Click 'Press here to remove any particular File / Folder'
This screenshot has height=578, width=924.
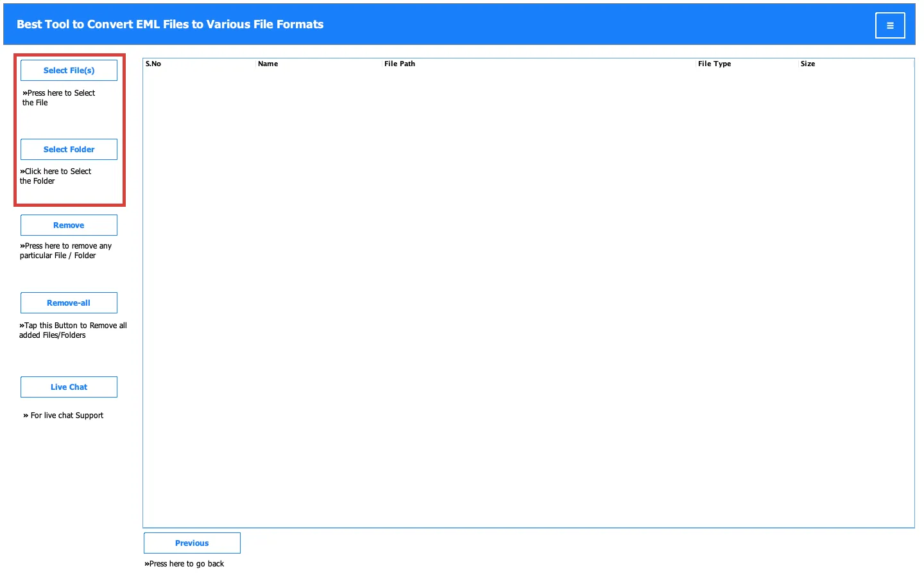[65, 250]
